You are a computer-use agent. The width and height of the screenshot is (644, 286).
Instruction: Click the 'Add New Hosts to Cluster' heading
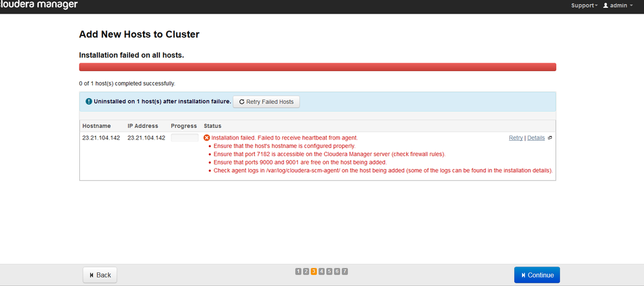(x=139, y=35)
